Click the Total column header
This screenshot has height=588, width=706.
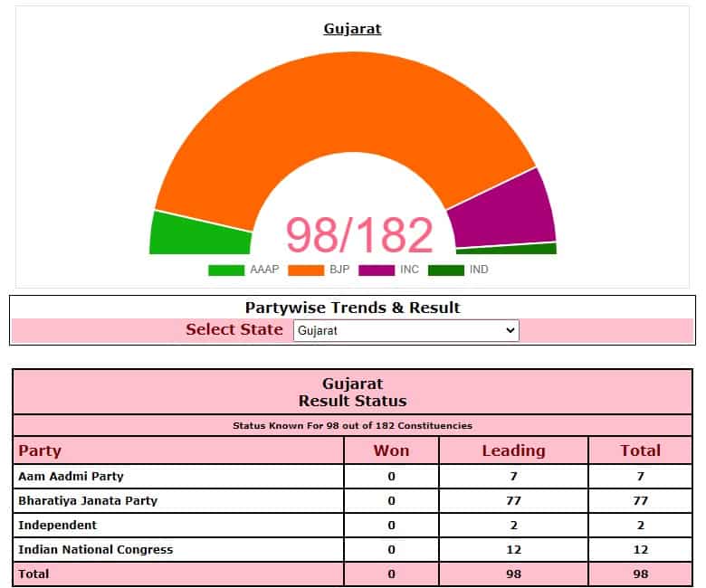point(640,450)
